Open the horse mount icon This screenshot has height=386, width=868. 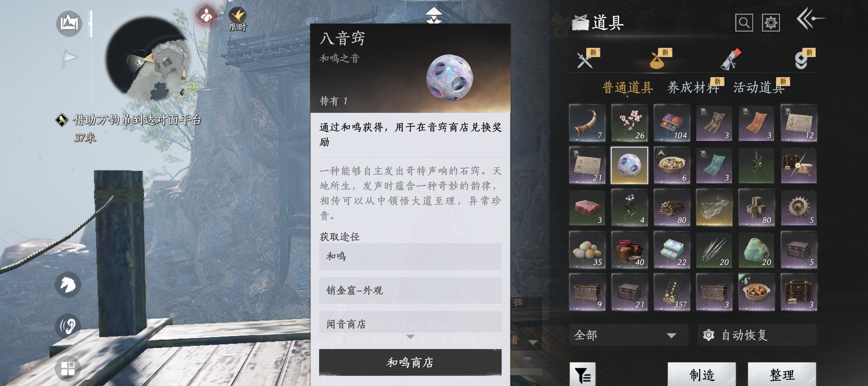tap(68, 285)
